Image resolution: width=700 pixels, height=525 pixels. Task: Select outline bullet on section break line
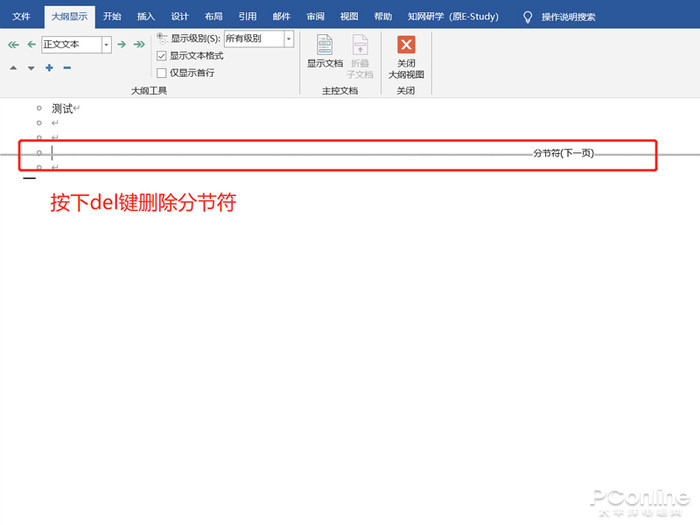pyautogui.click(x=39, y=153)
